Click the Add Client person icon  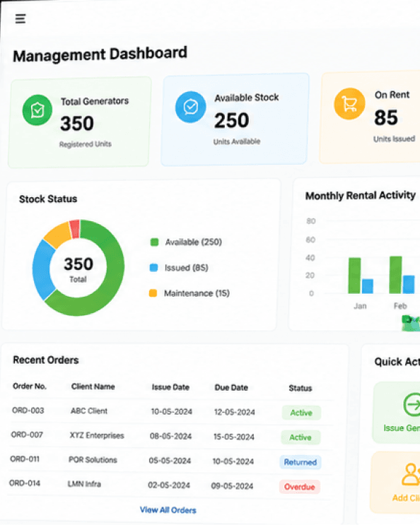pos(411,474)
